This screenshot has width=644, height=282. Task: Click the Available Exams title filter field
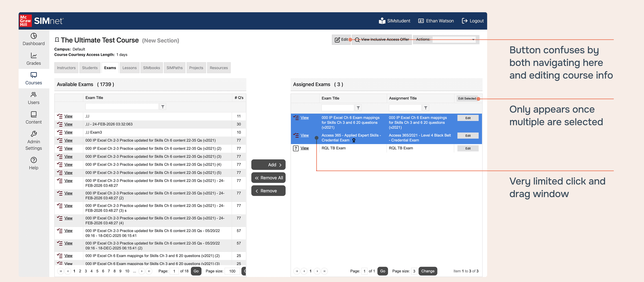coord(122,107)
